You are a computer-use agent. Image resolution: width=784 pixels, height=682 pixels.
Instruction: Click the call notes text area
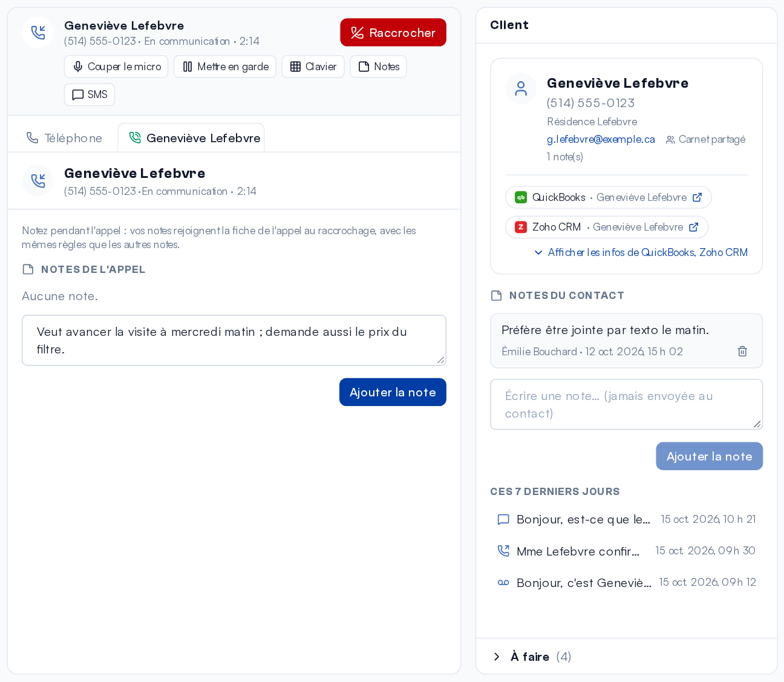click(x=234, y=340)
